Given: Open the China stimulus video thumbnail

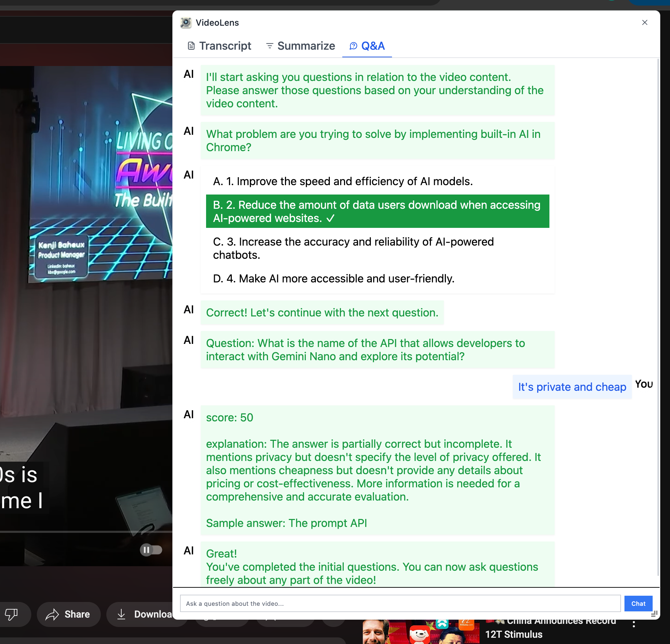Looking at the screenshot, I should tap(420, 632).
